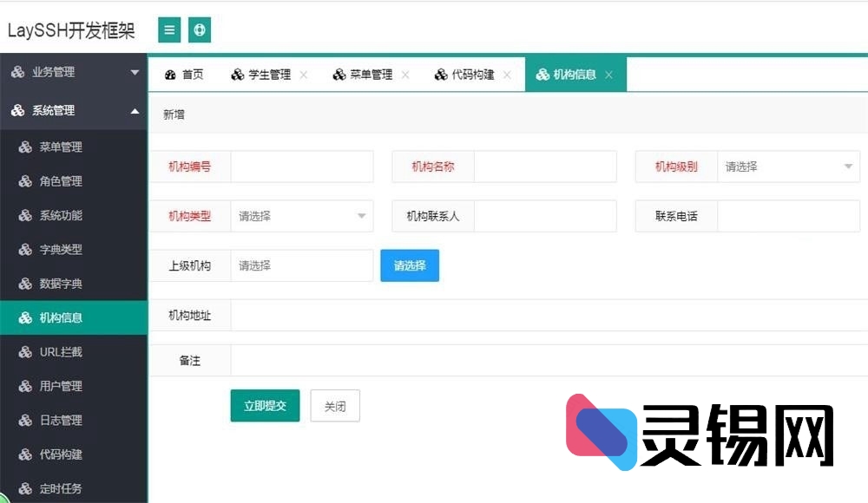Click the hamburger icon to collapse sidebar
The height and width of the screenshot is (503, 868).
click(x=168, y=29)
